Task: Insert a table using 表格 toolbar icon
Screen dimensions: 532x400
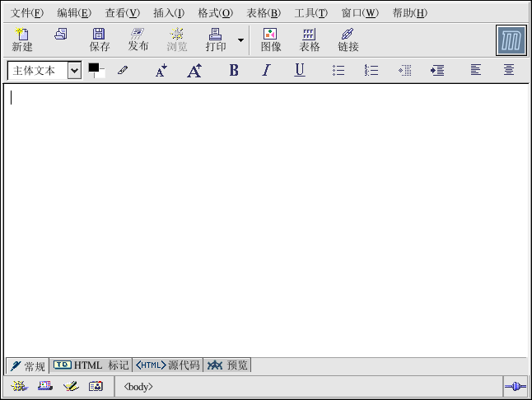Action: tap(309, 40)
